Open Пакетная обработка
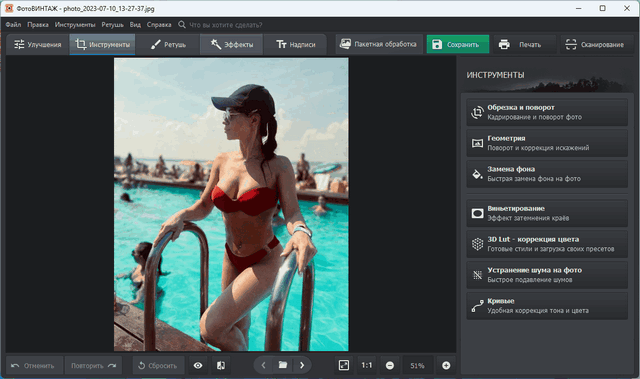 (x=378, y=44)
